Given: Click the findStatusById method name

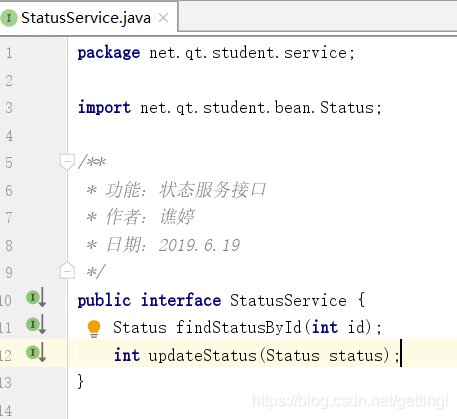Looking at the screenshot, I should click(239, 327).
